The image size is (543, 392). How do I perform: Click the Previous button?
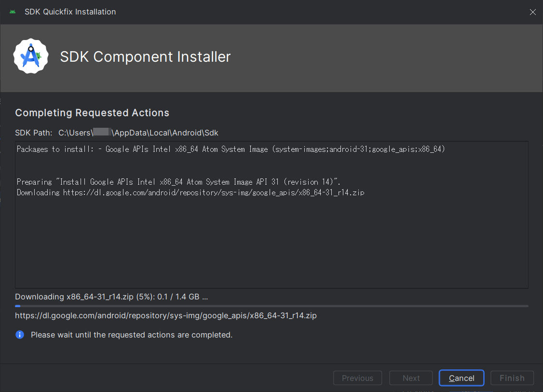[357, 378]
